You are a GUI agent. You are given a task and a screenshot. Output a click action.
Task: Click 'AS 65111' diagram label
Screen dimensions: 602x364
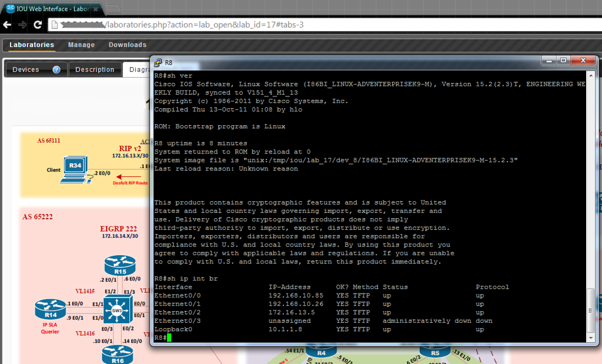pyautogui.click(x=49, y=141)
